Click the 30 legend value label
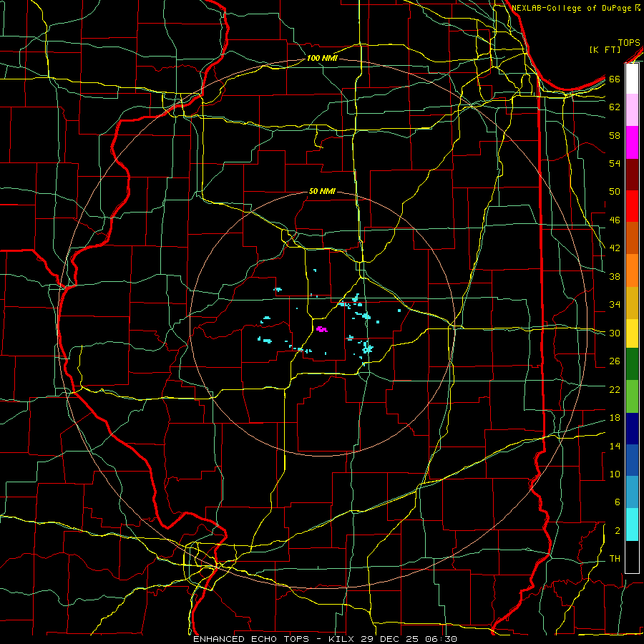Image resolution: width=644 pixels, height=644 pixels. [615, 333]
